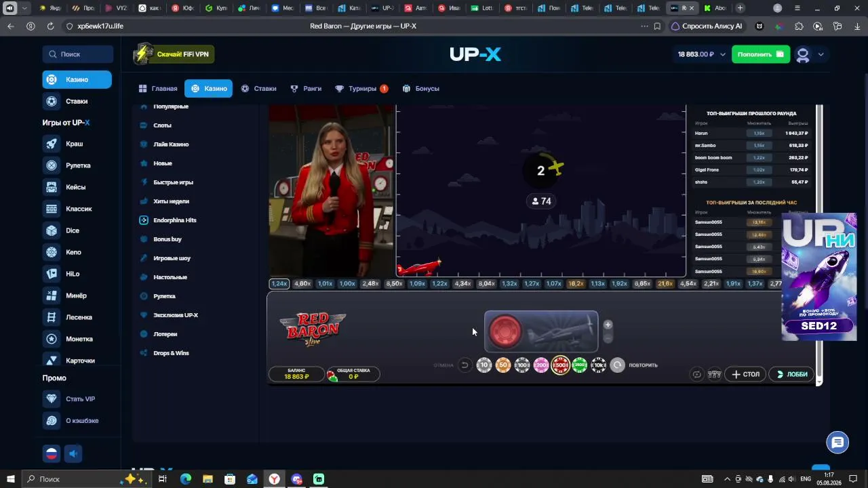Click the site search field Поиск
The width and height of the screenshot is (868, 488).
tap(77, 54)
